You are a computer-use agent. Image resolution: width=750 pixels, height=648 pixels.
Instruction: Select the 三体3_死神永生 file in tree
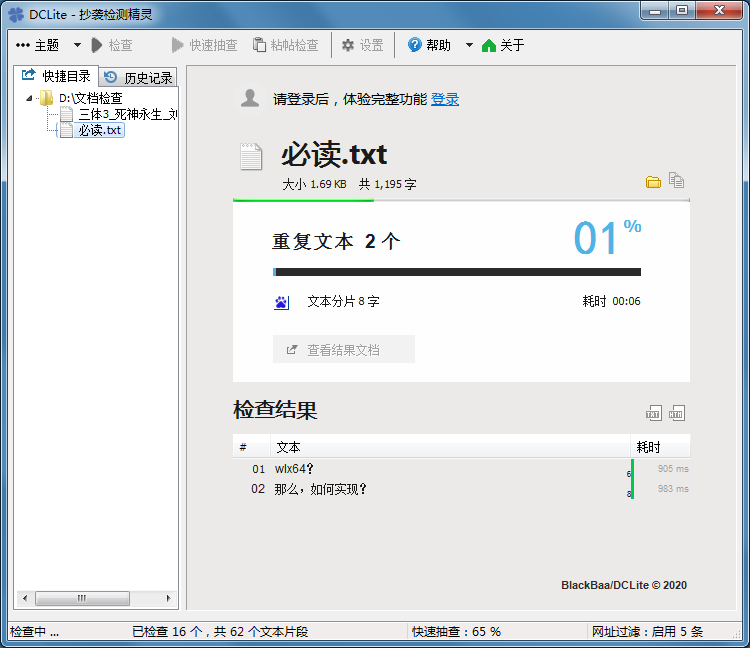coord(128,114)
